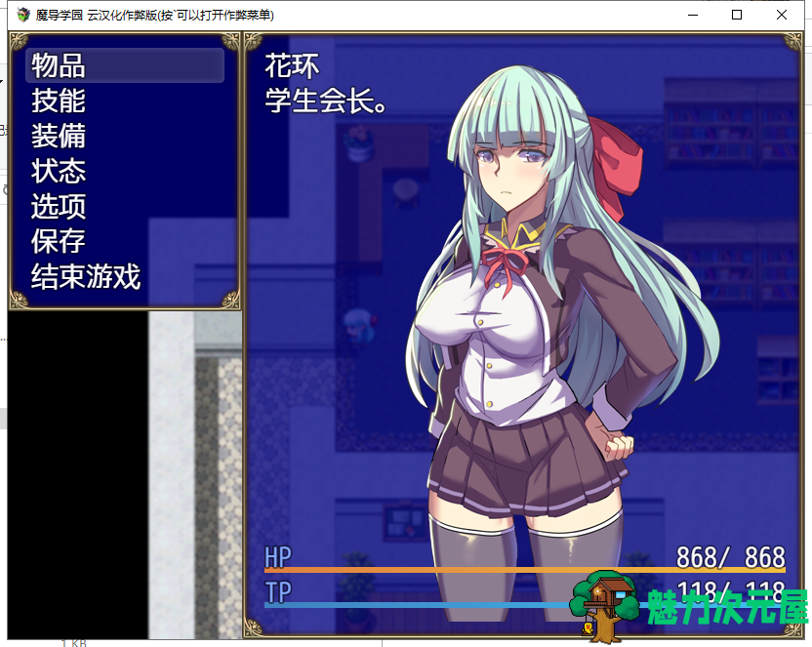Choose 结束游戏 (End Game) option
812x647 pixels.
[86, 276]
